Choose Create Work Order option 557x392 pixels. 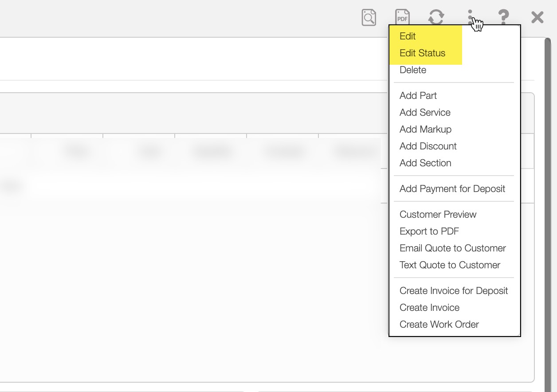(x=439, y=325)
